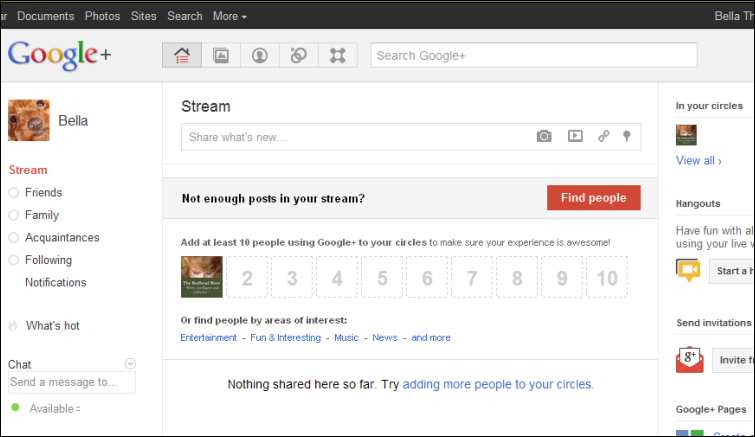Open the Entertainment interest link

tap(208, 337)
